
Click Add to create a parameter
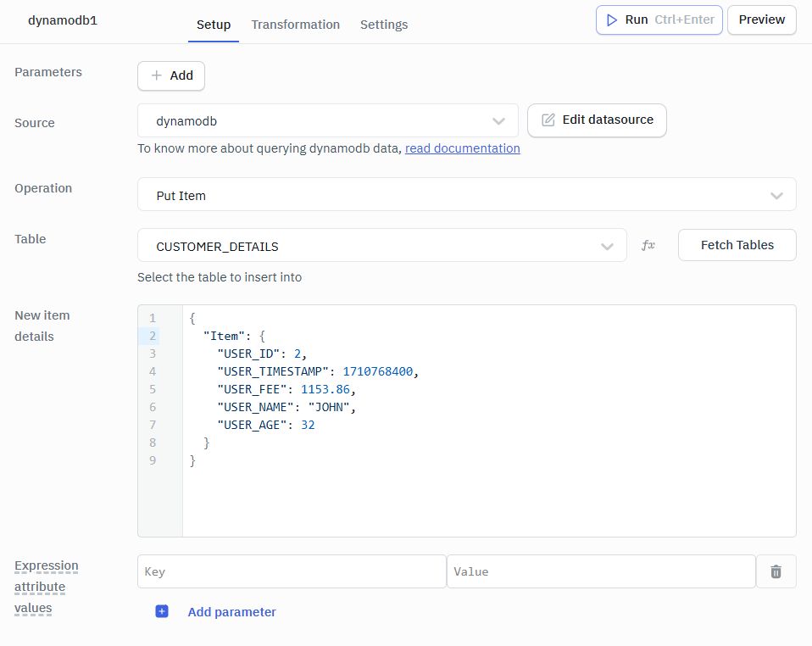click(171, 75)
